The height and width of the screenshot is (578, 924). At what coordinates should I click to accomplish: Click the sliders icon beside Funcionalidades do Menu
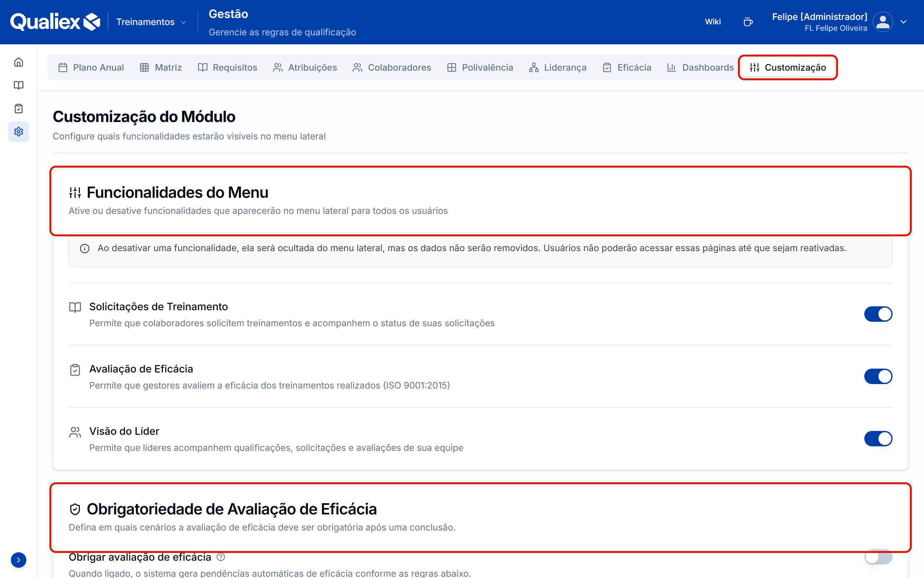[x=75, y=193]
